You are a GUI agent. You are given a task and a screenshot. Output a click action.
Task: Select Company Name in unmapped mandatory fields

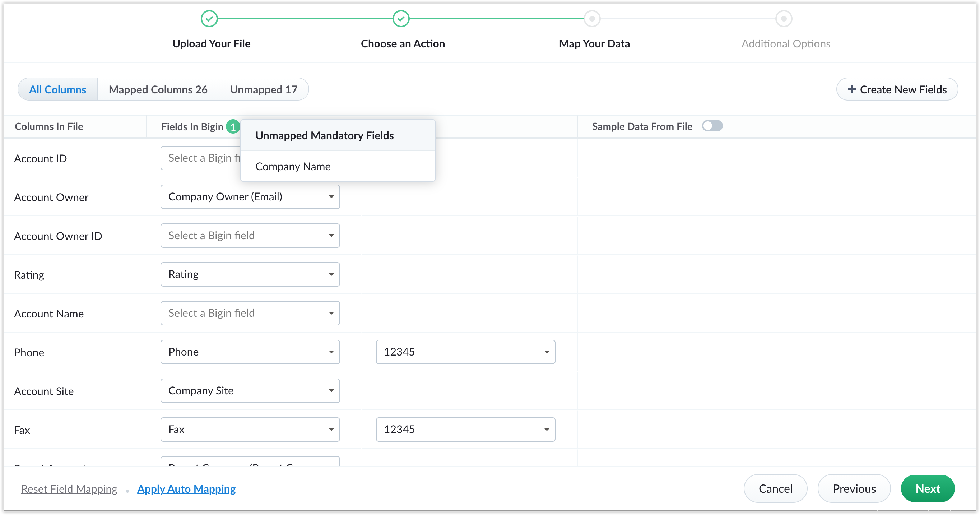tap(293, 166)
